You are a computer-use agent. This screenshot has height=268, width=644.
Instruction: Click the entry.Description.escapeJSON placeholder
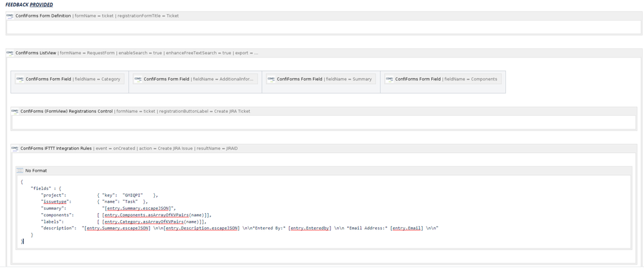(x=201, y=228)
